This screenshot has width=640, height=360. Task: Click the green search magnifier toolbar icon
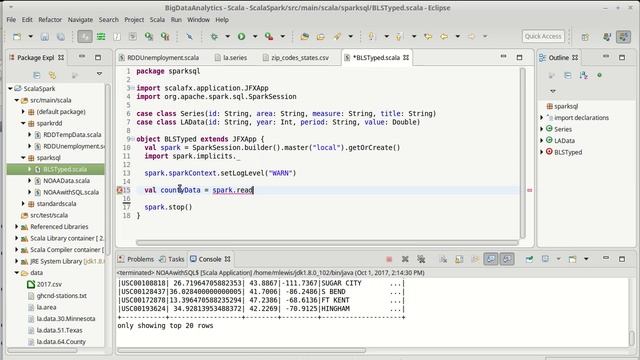[x=149, y=36]
